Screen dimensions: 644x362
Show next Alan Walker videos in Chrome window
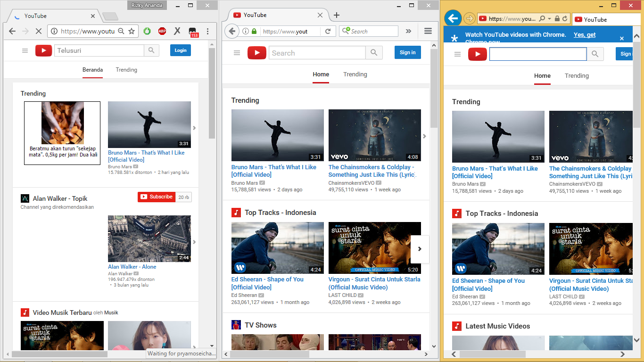pyautogui.click(x=194, y=242)
